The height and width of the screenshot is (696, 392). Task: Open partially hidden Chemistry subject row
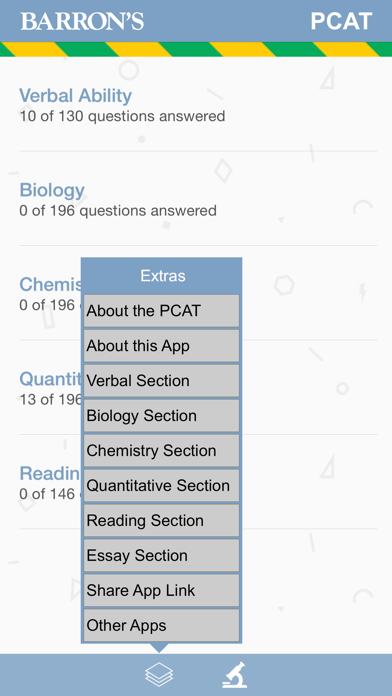(x=50, y=293)
